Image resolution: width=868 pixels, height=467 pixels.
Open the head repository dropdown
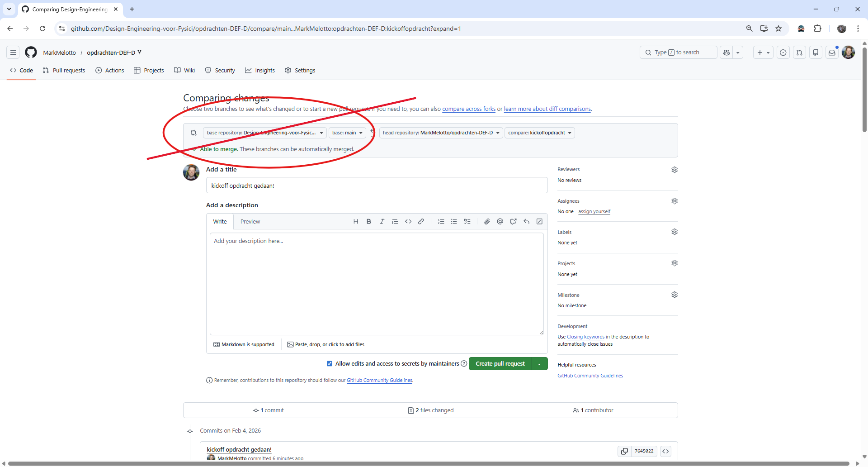[441, 133]
